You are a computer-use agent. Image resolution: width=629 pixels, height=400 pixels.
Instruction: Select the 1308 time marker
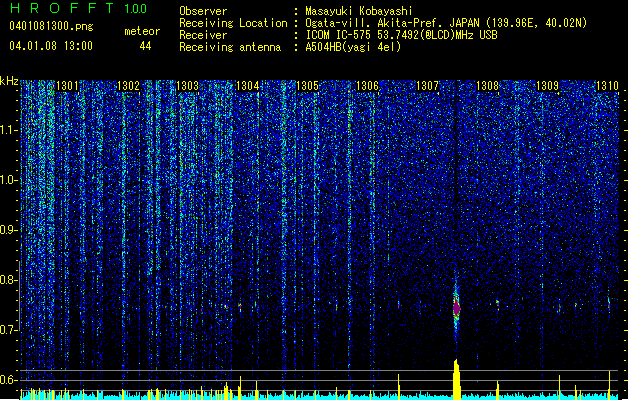487,86
